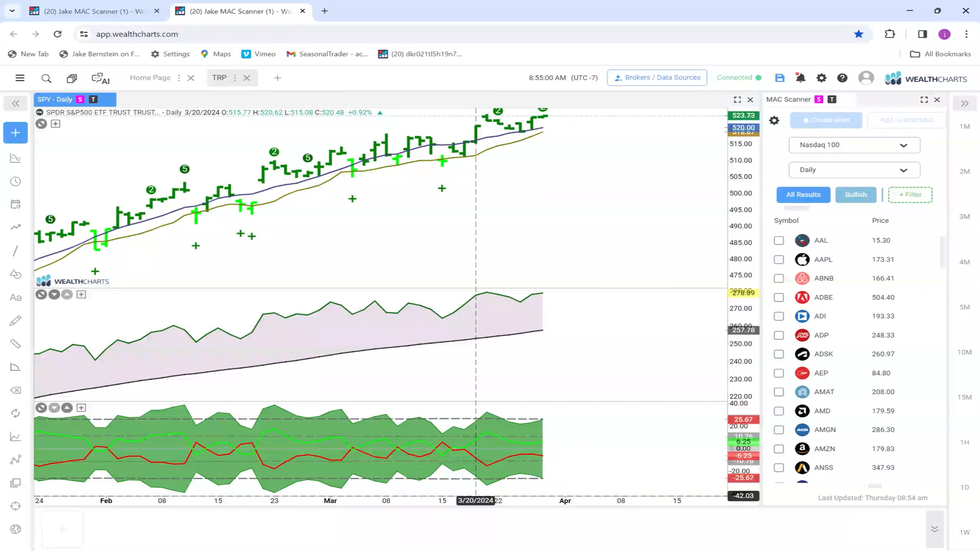This screenshot has width=980, height=551.
Task: Click the save workspace disk icon
Action: click(x=779, y=78)
